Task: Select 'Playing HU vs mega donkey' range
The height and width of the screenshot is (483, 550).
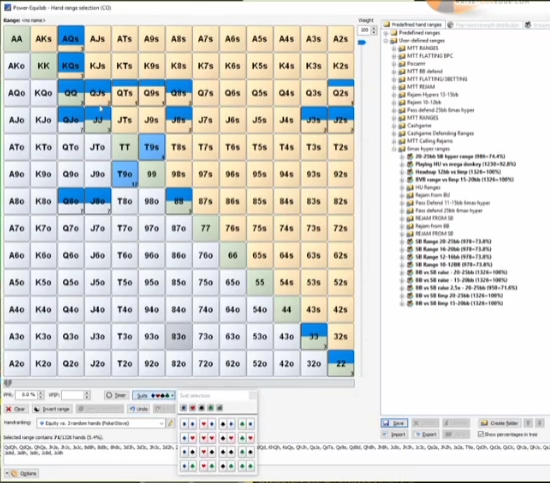Action: coord(465,164)
